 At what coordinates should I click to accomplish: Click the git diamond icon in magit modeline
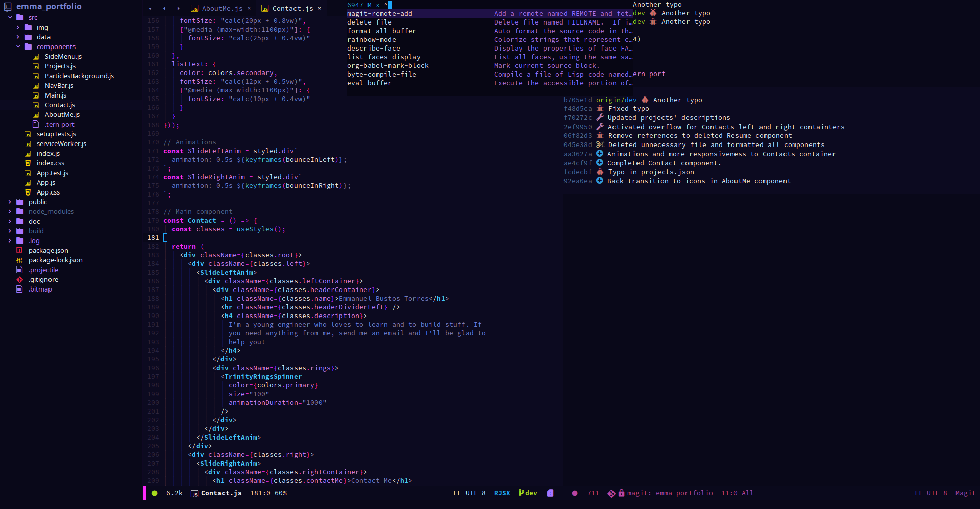pos(611,493)
